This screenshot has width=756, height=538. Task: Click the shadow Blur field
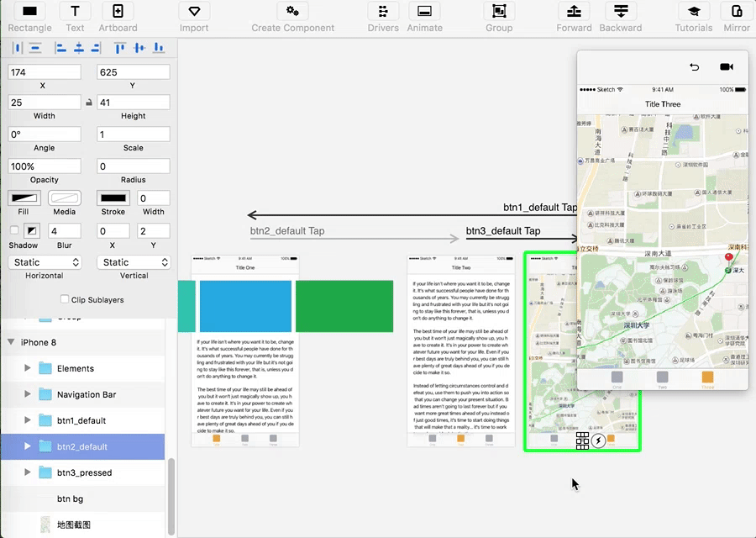[x=65, y=230]
